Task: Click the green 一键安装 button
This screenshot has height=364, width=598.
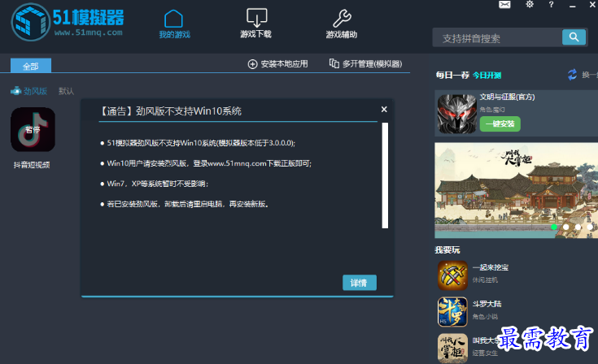Action: tap(500, 123)
